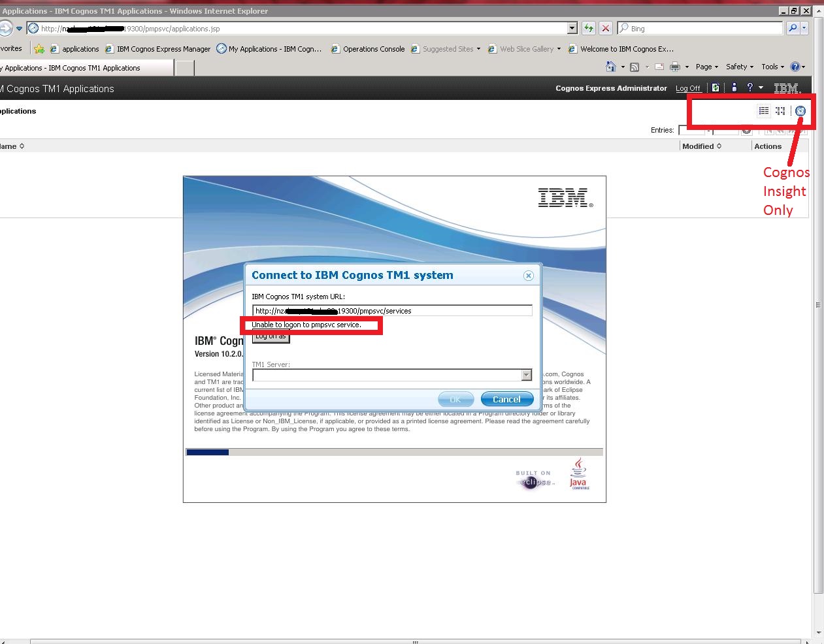Click the horizontal scrollbar at the bottom
The image size is (824, 644).
(414, 641)
